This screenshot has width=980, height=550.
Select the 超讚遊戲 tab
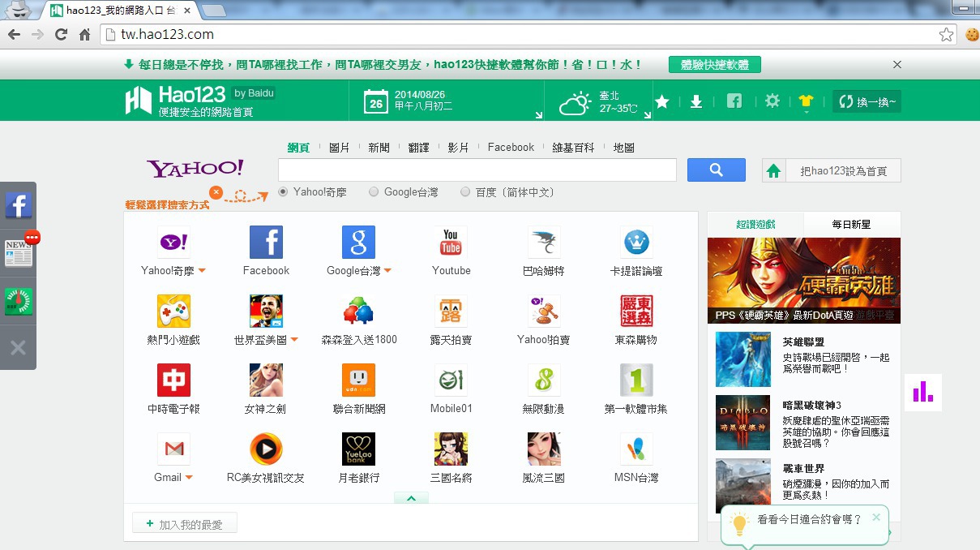(x=755, y=224)
